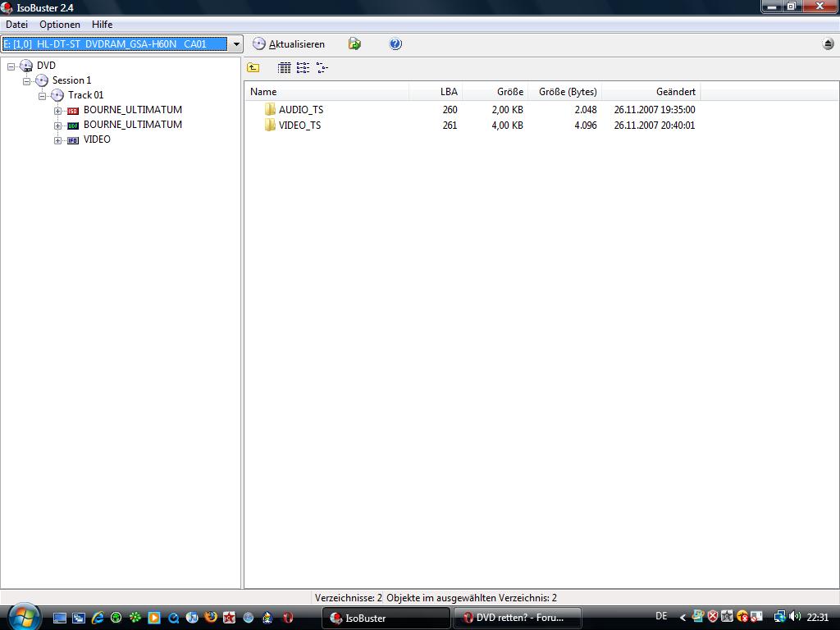This screenshot has width=840, height=630.
Task: Open the IsoBuster taskbar button
Action: pos(386,618)
